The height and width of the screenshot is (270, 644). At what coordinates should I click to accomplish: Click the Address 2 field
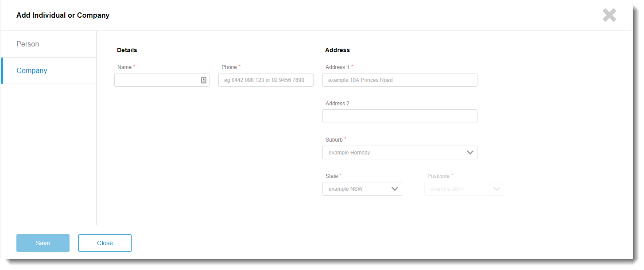click(x=400, y=116)
